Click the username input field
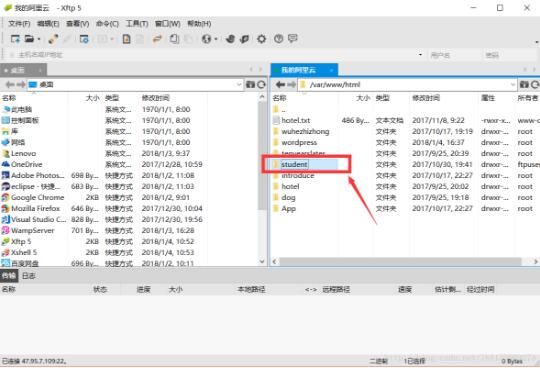The width and height of the screenshot is (540, 368). (x=454, y=55)
